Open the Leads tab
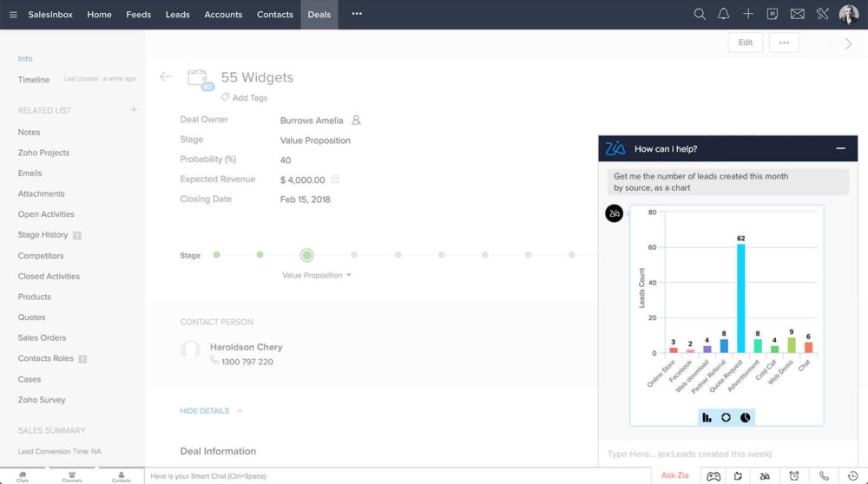 [177, 15]
